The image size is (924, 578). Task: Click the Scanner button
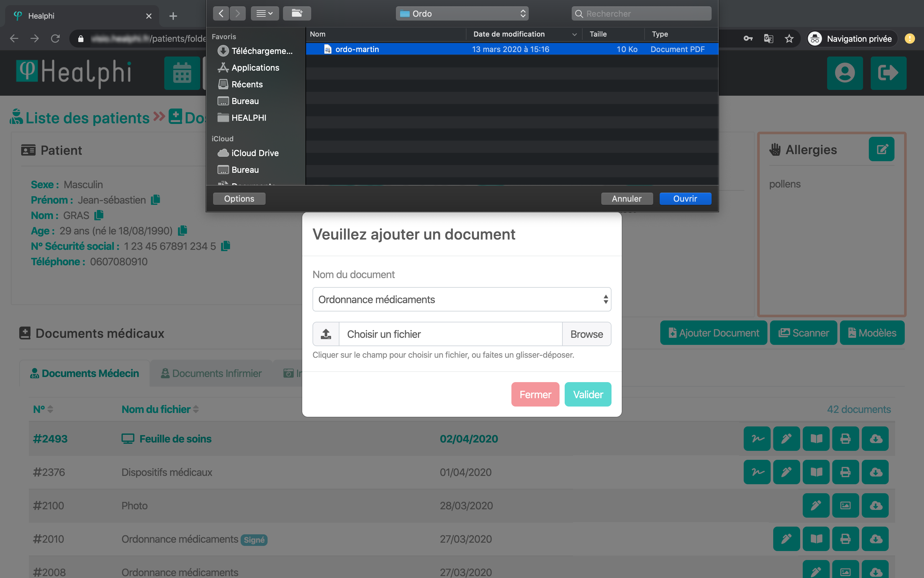click(x=803, y=333)
